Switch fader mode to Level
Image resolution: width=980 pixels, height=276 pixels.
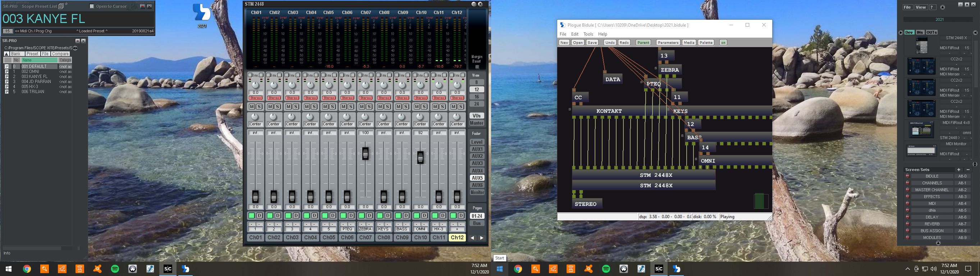coord(477,142)
